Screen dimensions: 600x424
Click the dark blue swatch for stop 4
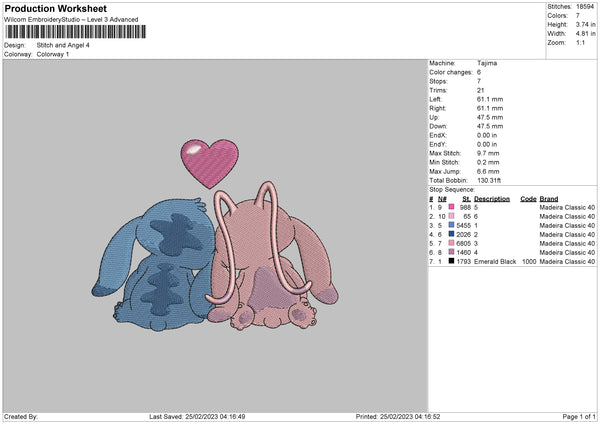451,234
